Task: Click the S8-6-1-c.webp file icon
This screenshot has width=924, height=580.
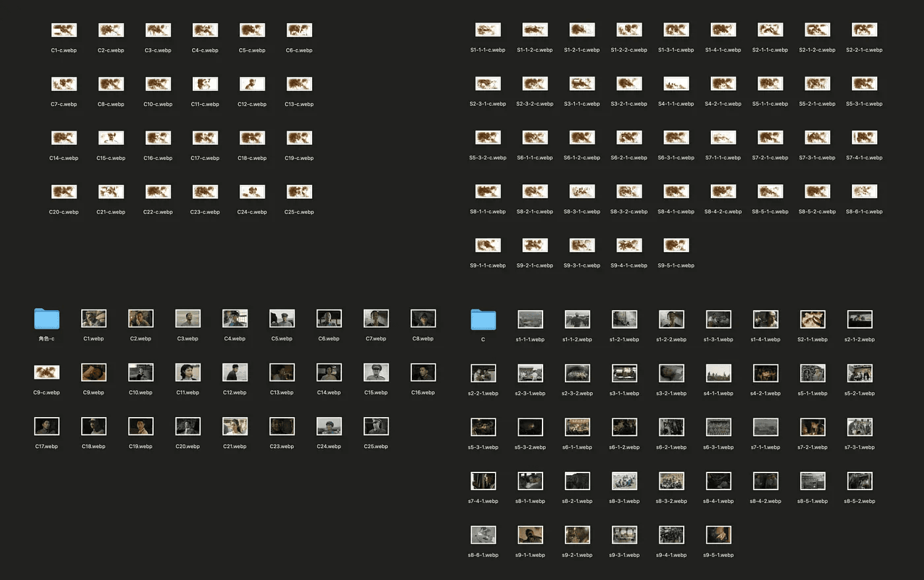Action: (x=864, y=191)
